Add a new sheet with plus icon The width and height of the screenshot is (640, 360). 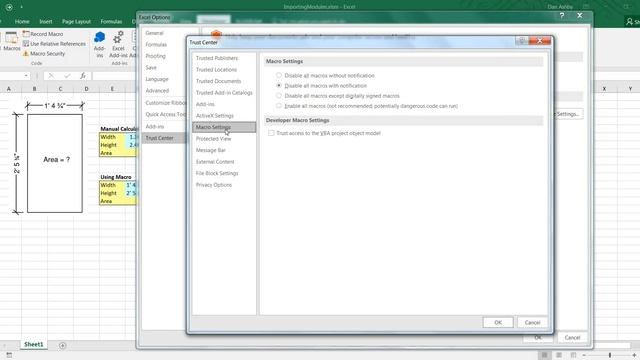[x=62, y=345]
